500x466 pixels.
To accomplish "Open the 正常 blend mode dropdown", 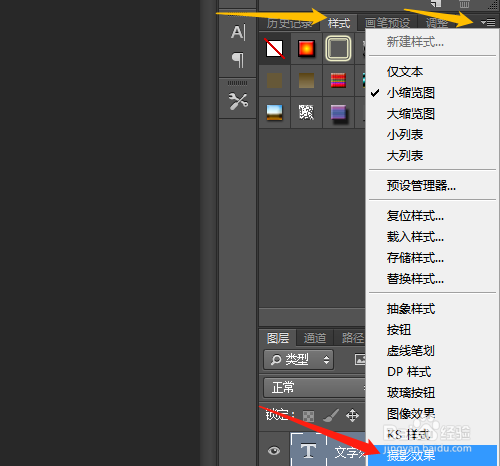I will point(315,388).
